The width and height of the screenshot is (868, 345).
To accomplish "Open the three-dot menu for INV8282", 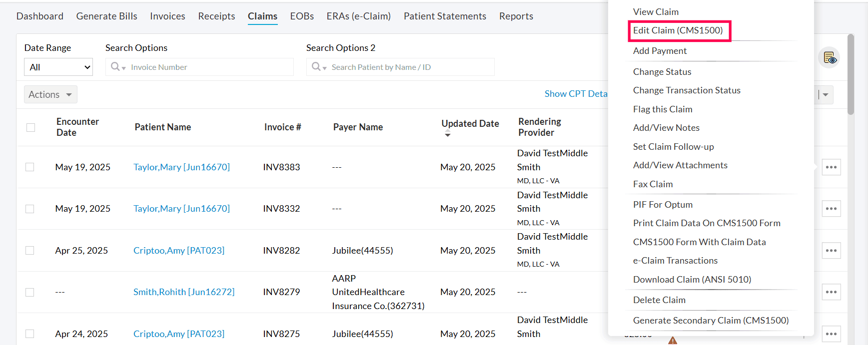I will pos(831,251).
